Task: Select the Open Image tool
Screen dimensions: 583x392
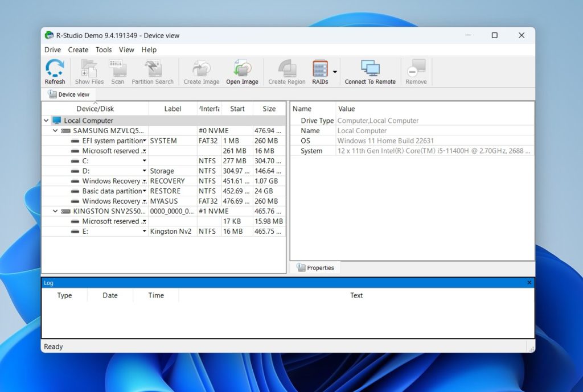Action: [x=242, y=71]
